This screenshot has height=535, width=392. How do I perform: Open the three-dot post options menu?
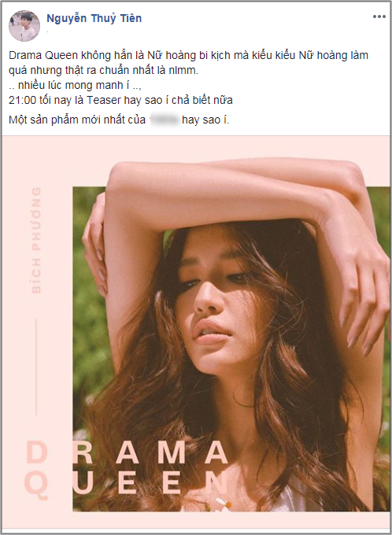[379, 17]
